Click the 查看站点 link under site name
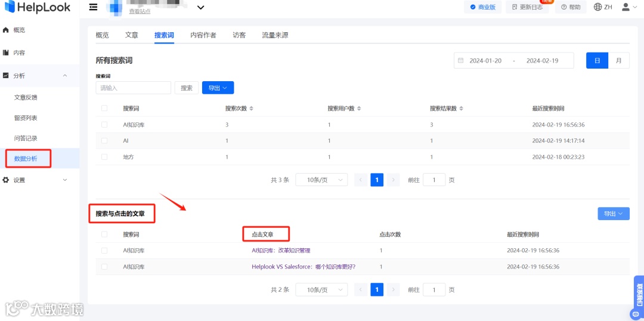The width and height of the screenshot is (644, 321). (140, 11)
